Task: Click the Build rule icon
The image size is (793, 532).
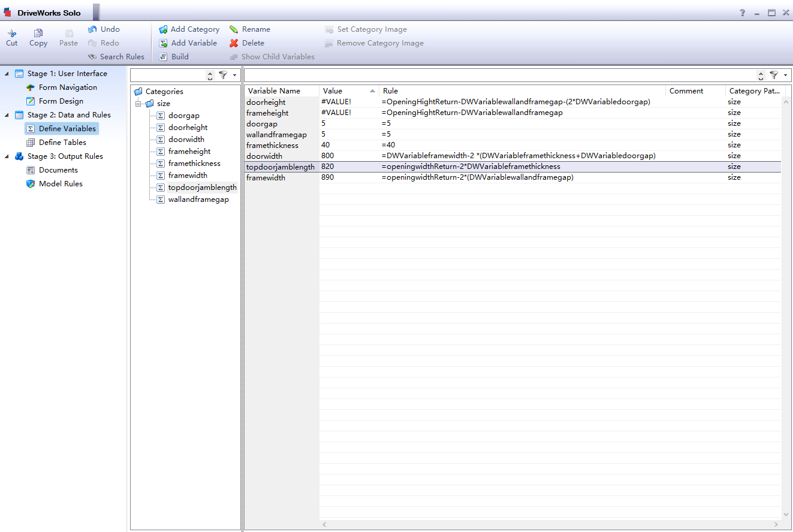Action: 163,57
